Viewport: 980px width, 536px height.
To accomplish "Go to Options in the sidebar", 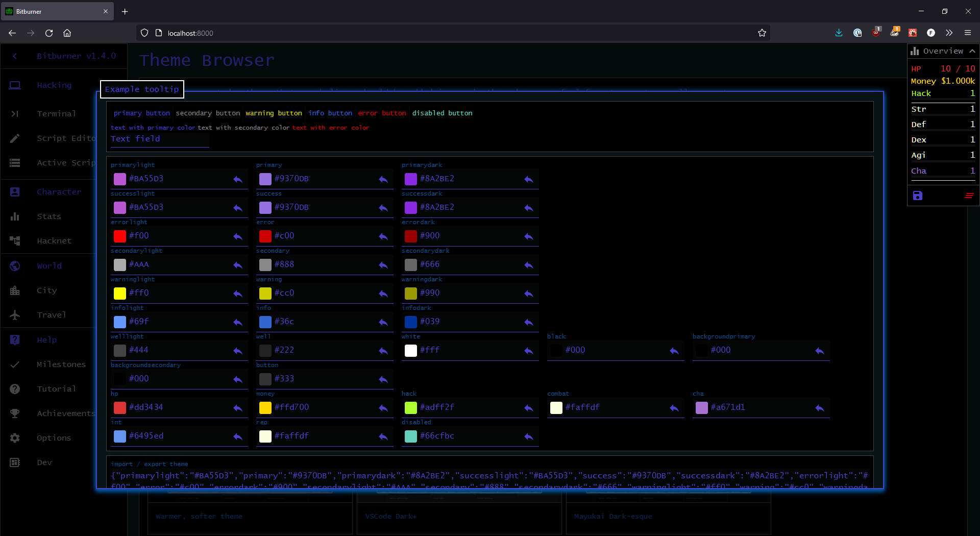I will (x=54, y=438).
